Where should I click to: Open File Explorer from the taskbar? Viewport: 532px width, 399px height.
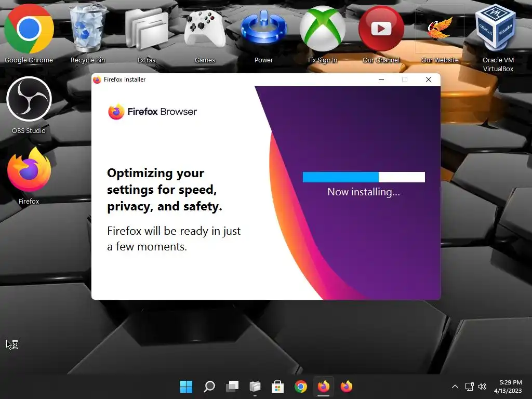(x=255, y=387)
